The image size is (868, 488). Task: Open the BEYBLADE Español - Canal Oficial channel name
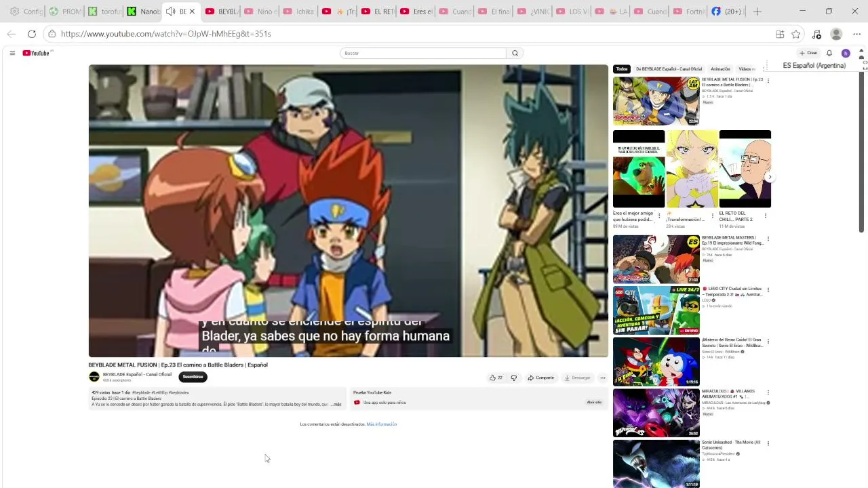pyautogui.click(x=137, y=374)
